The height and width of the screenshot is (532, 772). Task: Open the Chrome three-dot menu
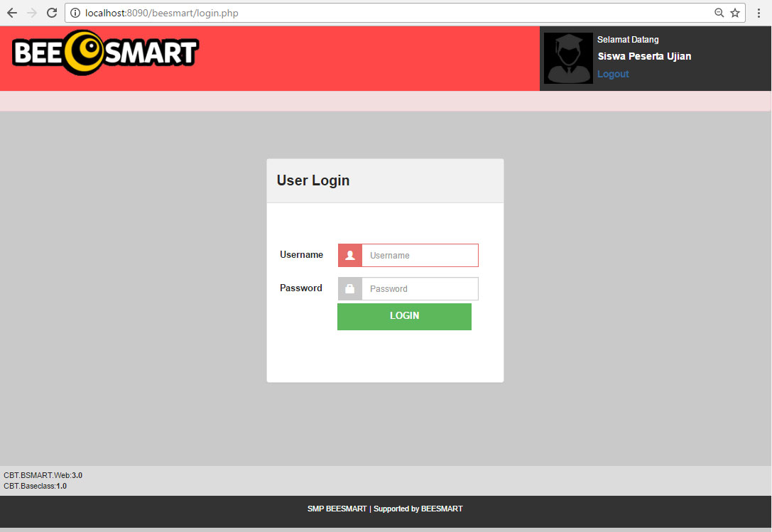click(x=759, y=12)
